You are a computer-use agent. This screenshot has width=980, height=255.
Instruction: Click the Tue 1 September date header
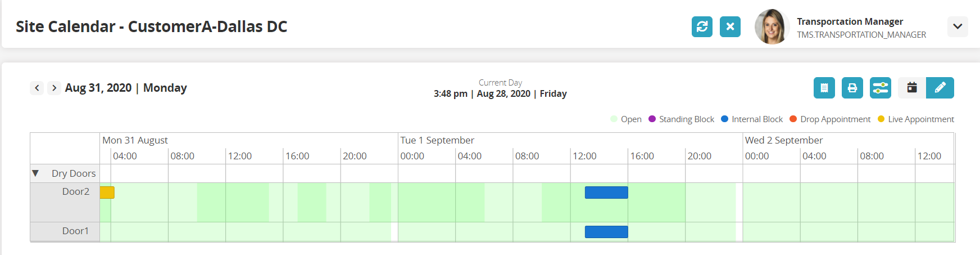pyautogui.click(x=437, y=140)
